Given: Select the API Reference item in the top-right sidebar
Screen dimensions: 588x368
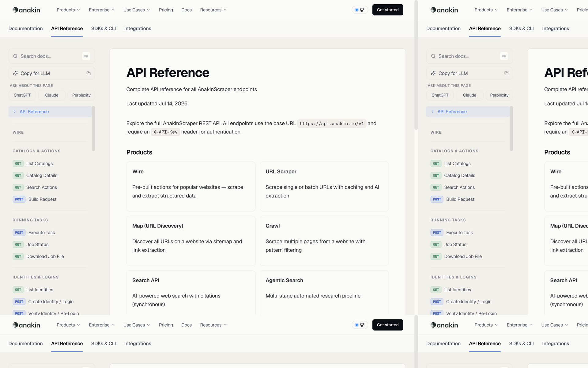Looking at the screenshot, I should pyautogui.click(x=468, y=112).
